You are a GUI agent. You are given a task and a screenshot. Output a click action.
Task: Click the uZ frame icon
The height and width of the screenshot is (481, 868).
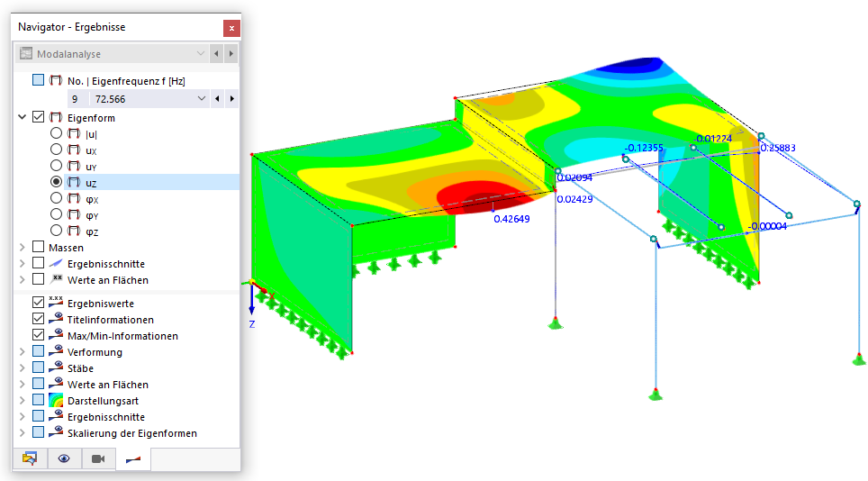pos(74,182)
